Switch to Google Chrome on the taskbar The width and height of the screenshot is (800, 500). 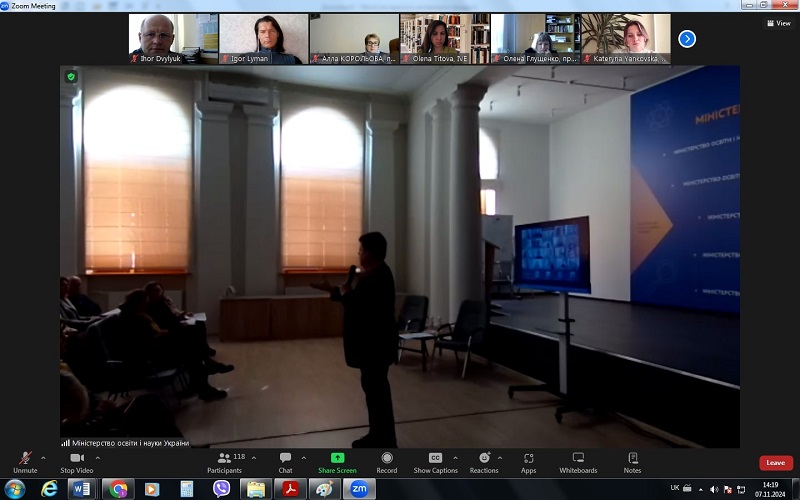click(118, 489)
